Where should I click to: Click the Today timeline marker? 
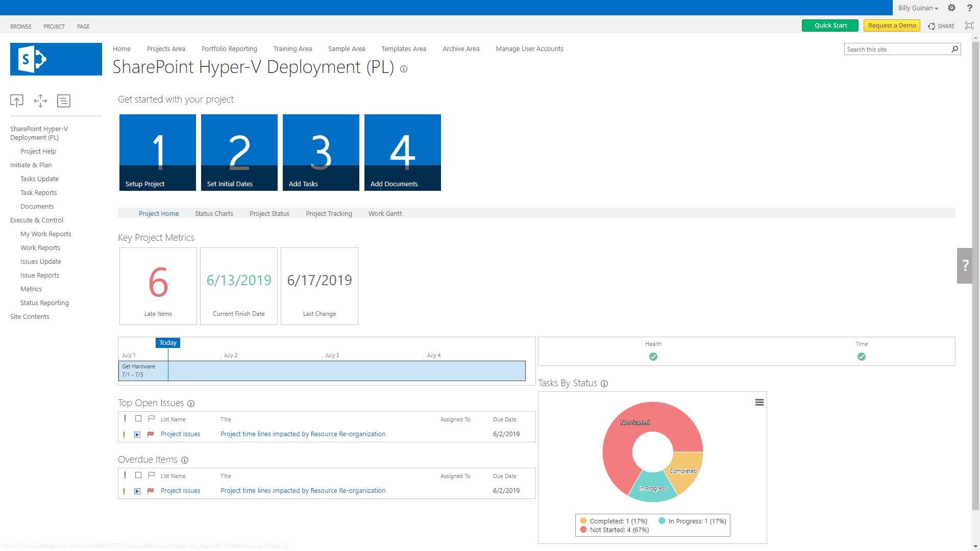[x=168, y=343]
